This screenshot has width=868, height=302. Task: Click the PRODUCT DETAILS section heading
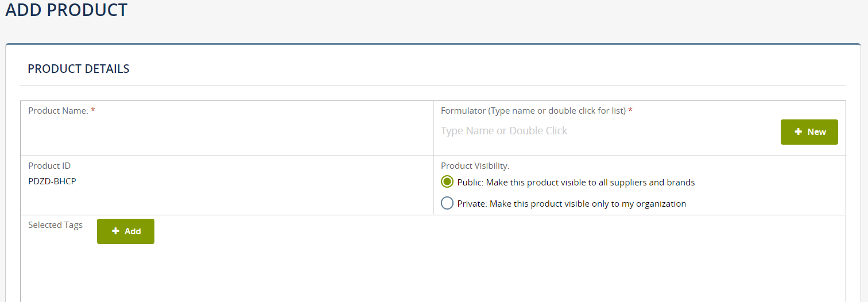79,69
